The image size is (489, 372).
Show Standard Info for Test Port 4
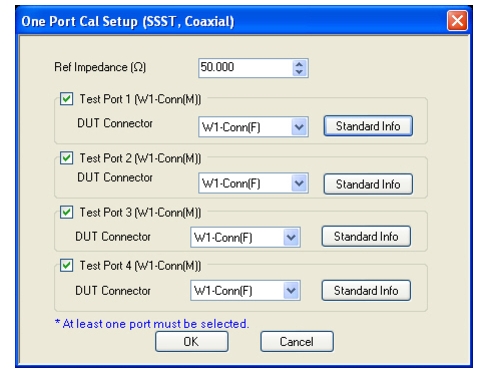click(366, 291)
